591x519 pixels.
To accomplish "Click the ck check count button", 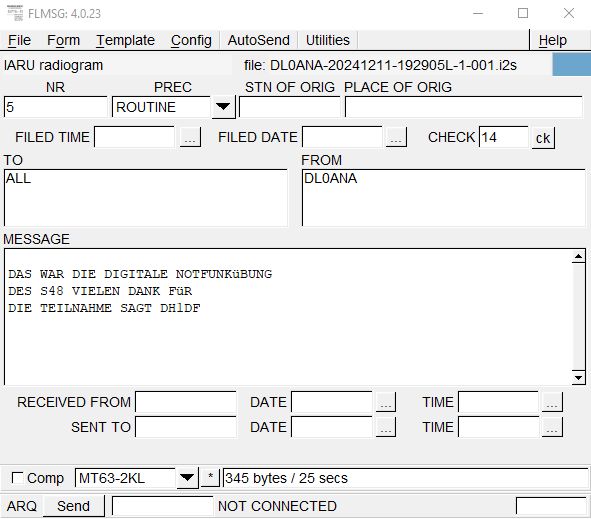I will [x=543, y=138].
